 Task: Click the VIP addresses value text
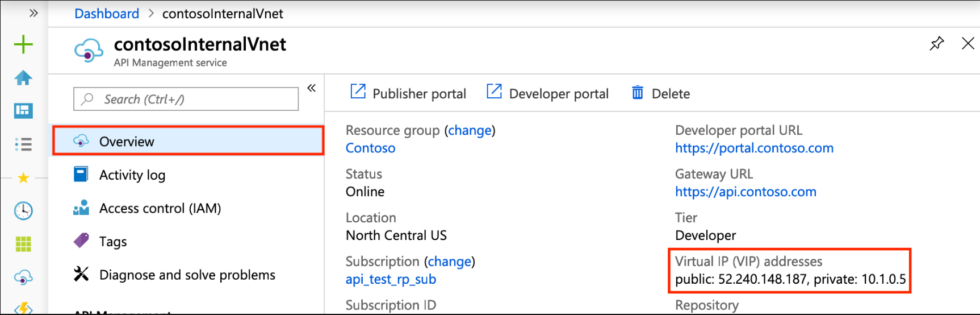tap(790, 279)
